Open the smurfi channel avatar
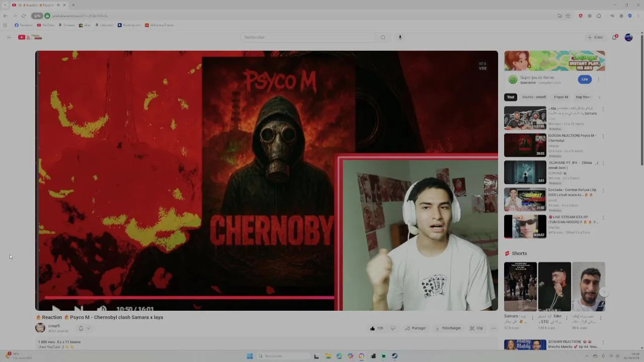 40,328
